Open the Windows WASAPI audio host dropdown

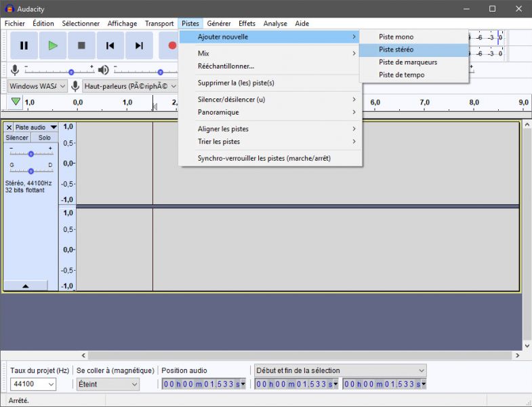tap(37, 86)
